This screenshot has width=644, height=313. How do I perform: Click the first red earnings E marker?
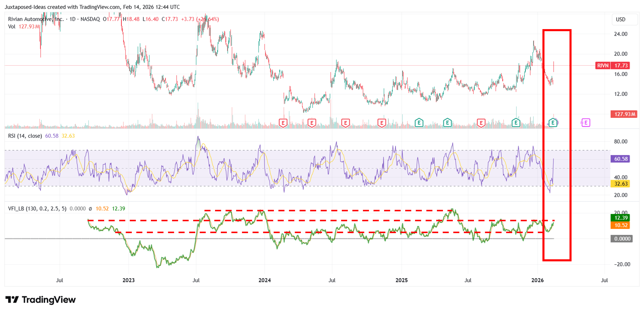tap(283, 123)
